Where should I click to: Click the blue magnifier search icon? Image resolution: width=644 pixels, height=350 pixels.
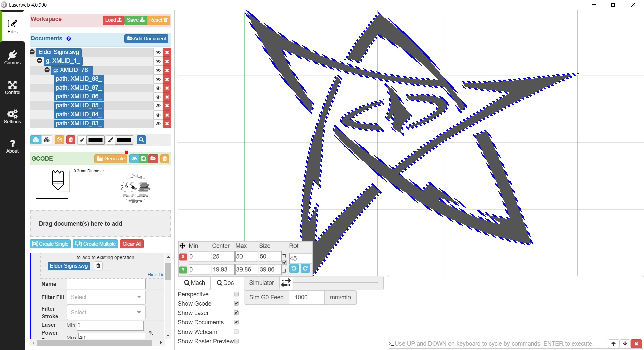[x=141, y=140]
